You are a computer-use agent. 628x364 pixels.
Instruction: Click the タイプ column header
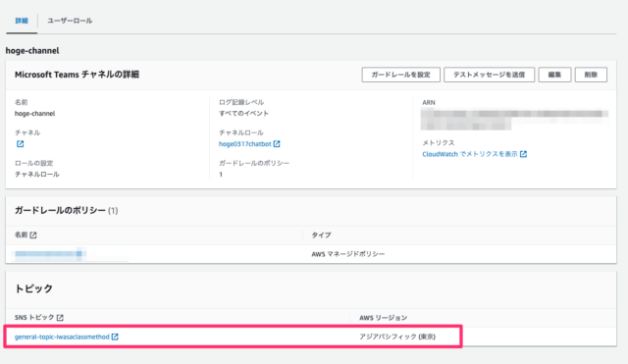(x=321, y=235)
